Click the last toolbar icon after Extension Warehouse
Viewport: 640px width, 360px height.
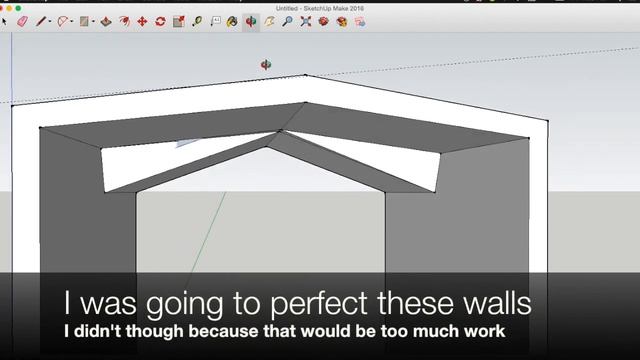pos(360,21)
